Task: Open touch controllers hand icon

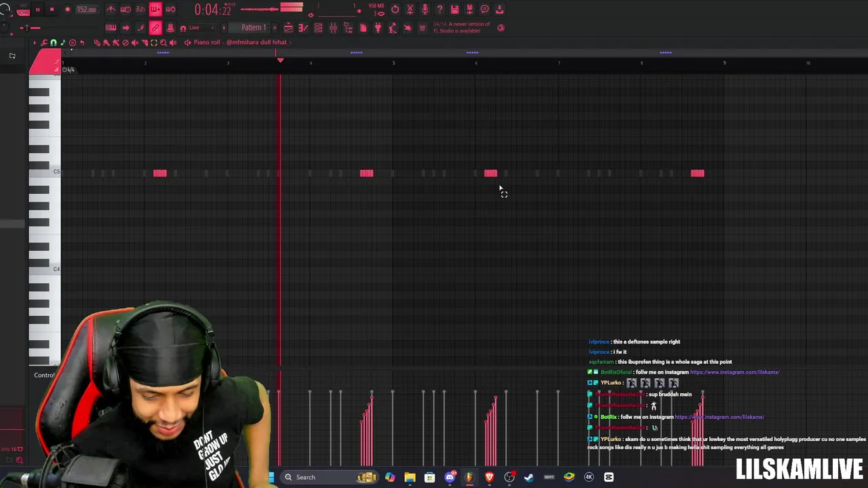Action: coord(408,28)
